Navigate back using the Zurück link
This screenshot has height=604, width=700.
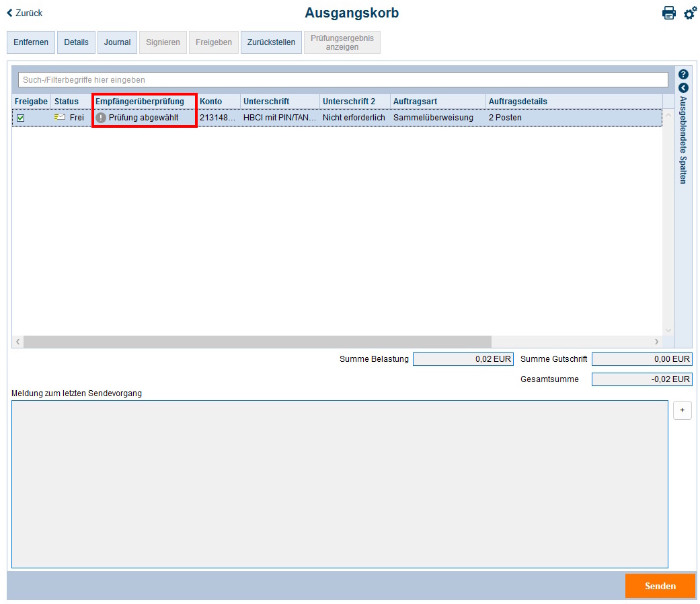28,12
